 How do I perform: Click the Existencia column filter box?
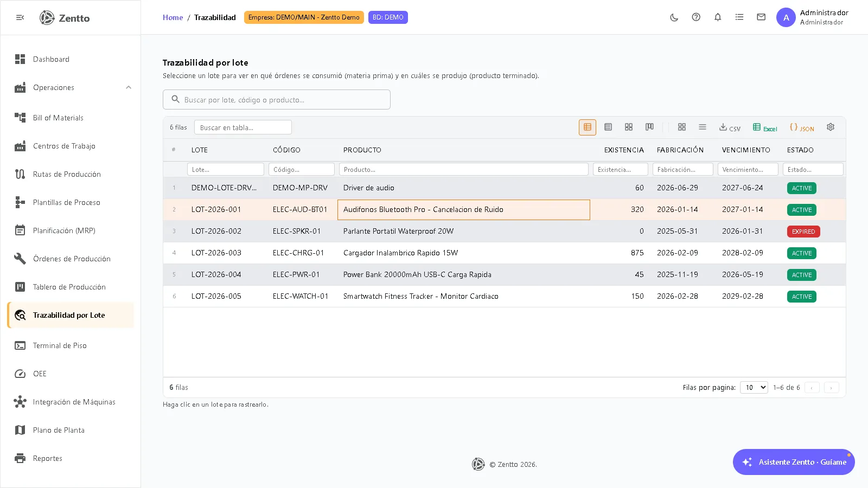coord(621,169)
